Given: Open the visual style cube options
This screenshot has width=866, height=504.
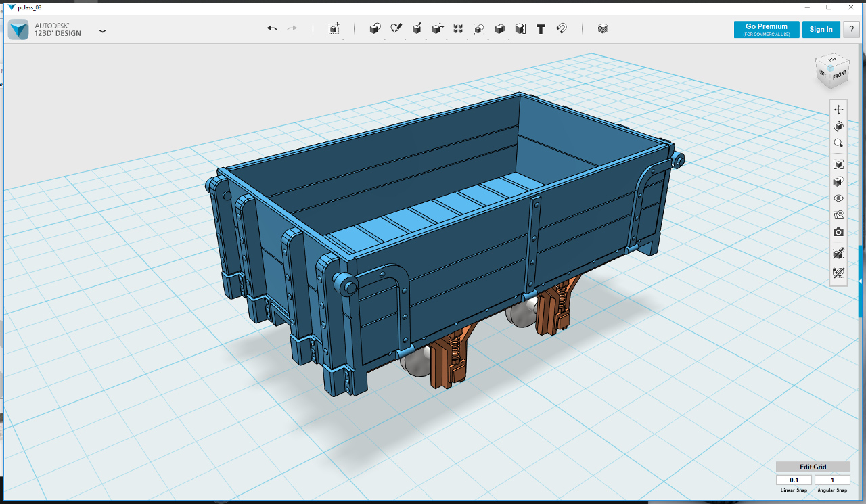Looking at the screenshot, I should click(x=839, y=182).
